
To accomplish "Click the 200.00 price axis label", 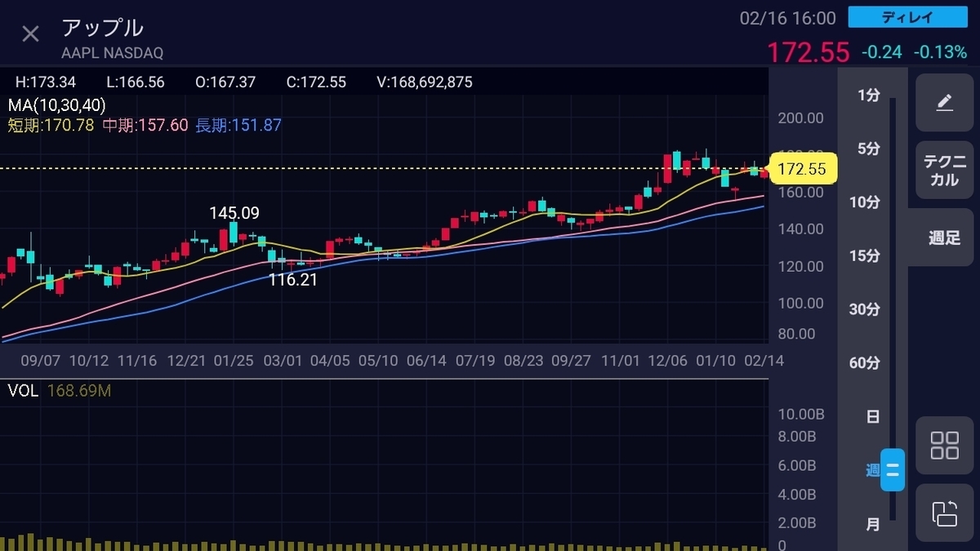I will point(801,118).
